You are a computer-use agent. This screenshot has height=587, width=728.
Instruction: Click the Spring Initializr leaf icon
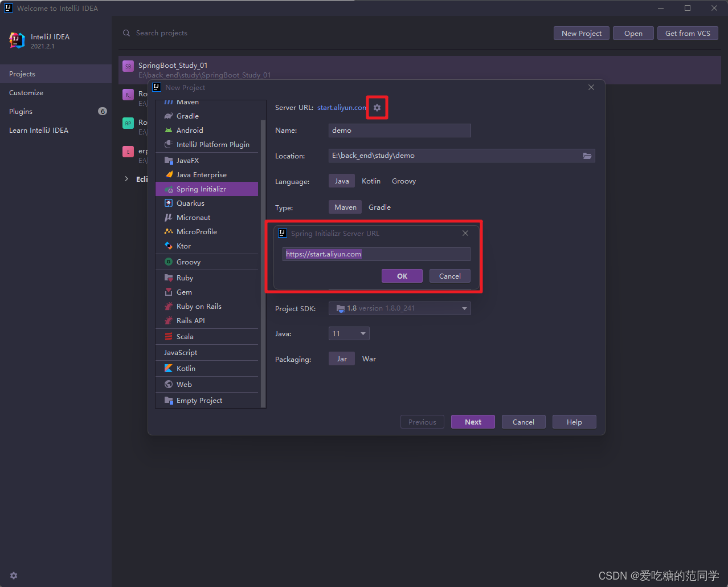pyautogui.click(x=169, y=189)
